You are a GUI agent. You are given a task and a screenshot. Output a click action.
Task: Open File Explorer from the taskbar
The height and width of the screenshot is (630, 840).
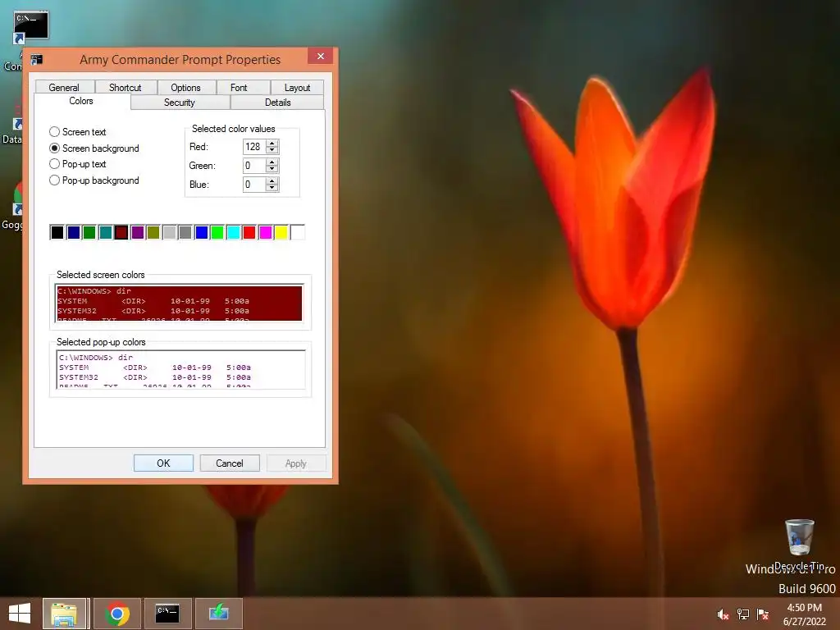click(64, 614)
